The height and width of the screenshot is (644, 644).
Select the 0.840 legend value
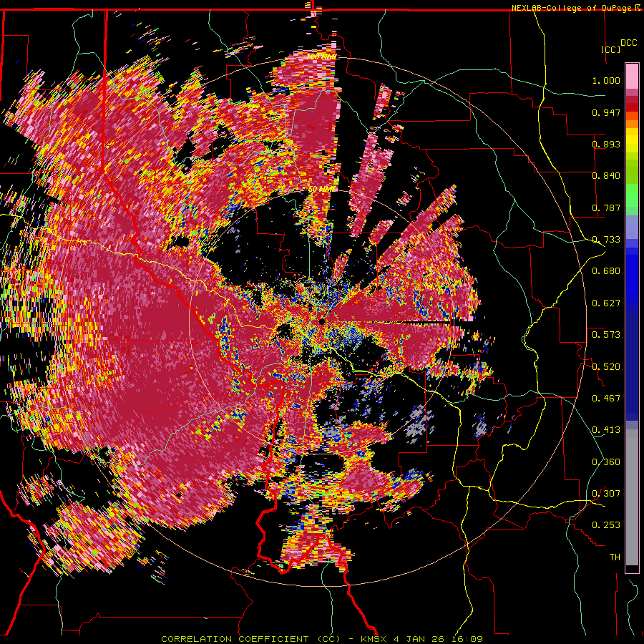point(606,176)
